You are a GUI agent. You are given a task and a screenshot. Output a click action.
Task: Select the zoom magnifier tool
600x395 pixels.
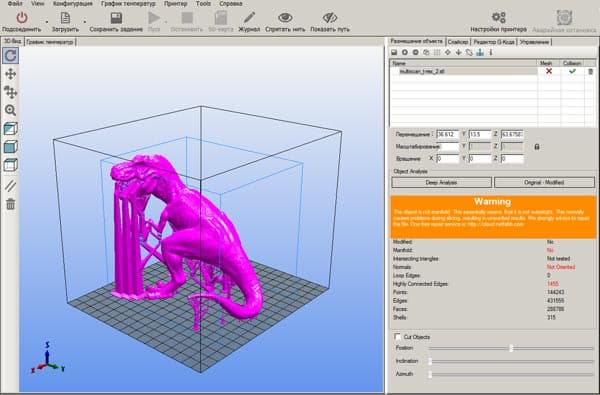coord(10,110)
